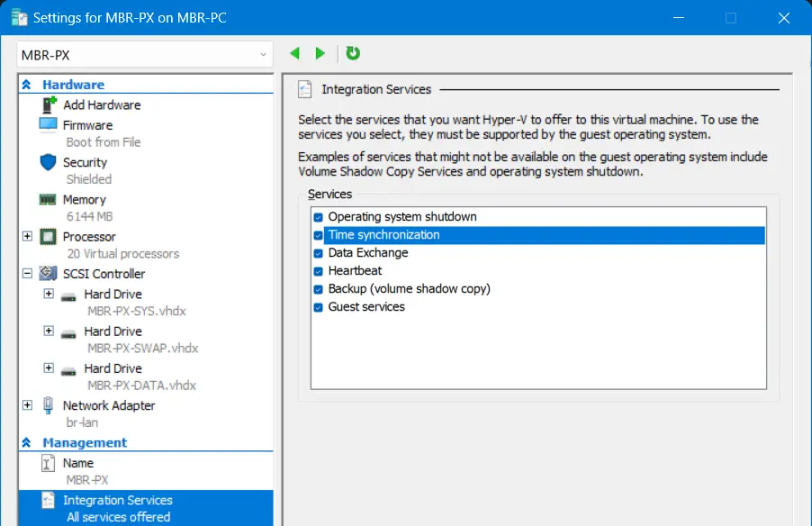Click the Network Adapter icon
Image resolution: width=812 pixels, height=526 pixels.
click(48, 405)
